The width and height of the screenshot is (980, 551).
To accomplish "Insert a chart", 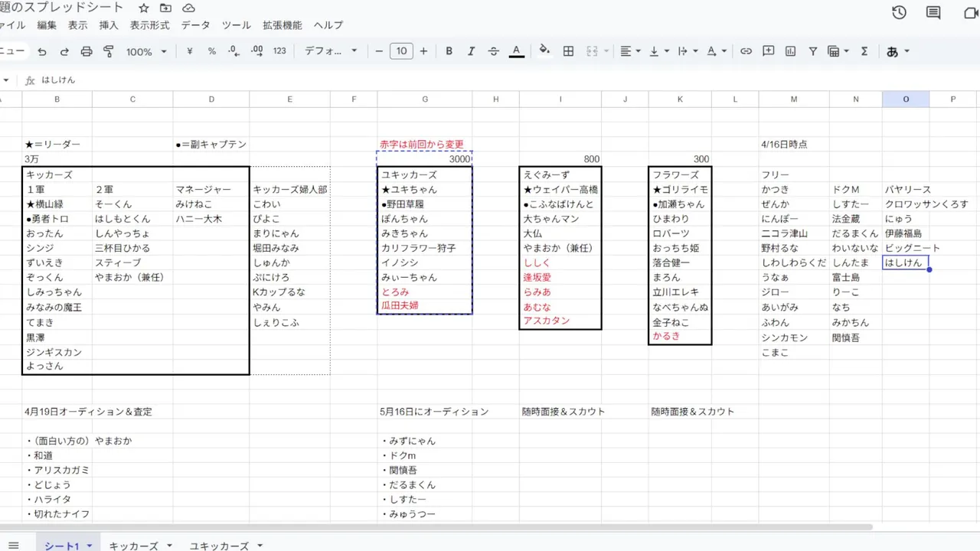I will tap(790, 51).
